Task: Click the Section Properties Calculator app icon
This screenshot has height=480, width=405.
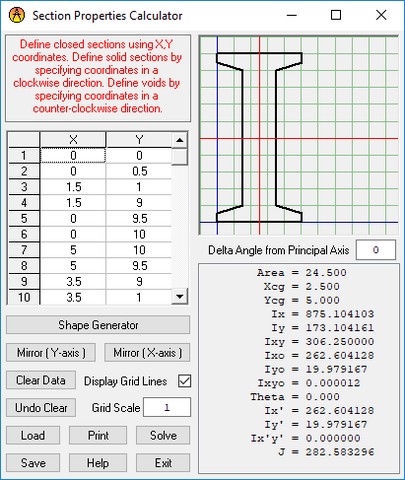Action: 17,15
